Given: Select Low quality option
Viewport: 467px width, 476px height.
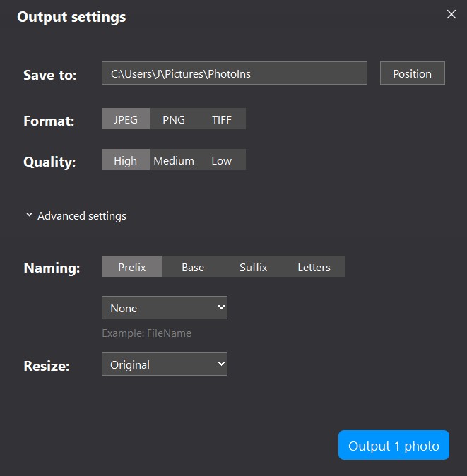Looking at the screenshot, I should (222, 160).
